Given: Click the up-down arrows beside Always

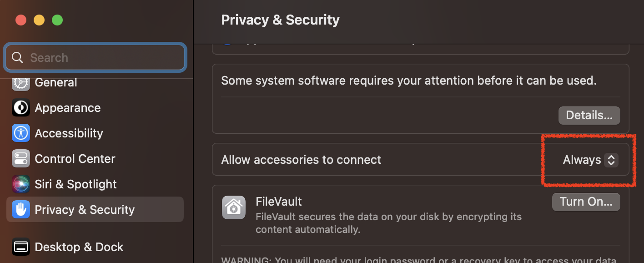Looking at the screenshot, I should 611,160.
